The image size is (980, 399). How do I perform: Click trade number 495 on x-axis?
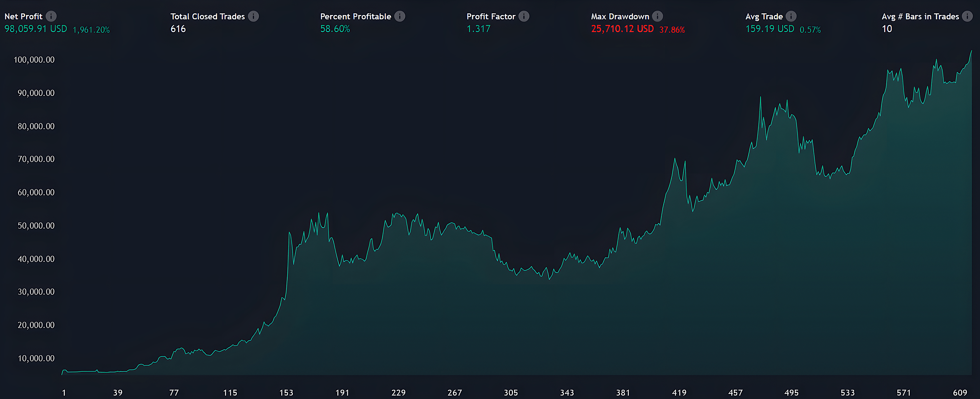point(792,393)
